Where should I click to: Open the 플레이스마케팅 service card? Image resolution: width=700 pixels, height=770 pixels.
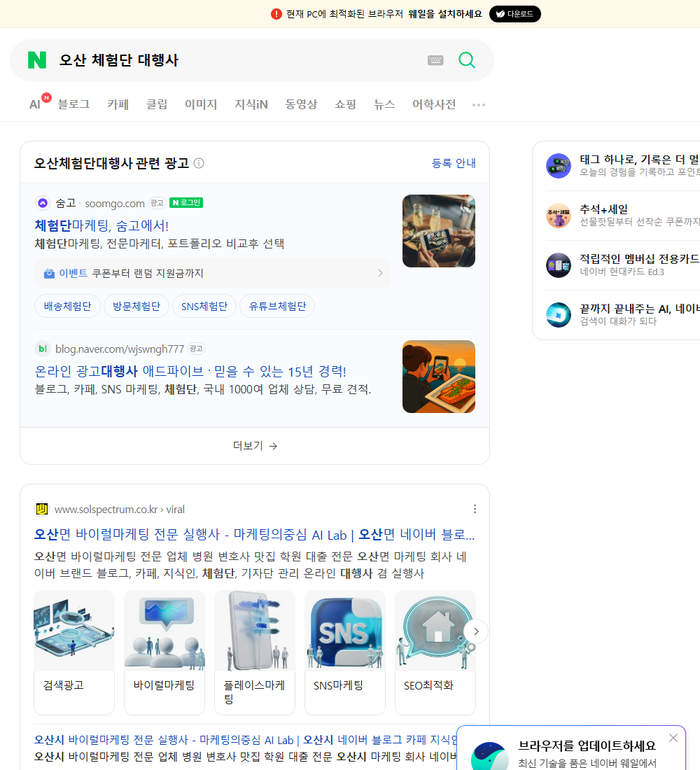[x=255, y=652]
